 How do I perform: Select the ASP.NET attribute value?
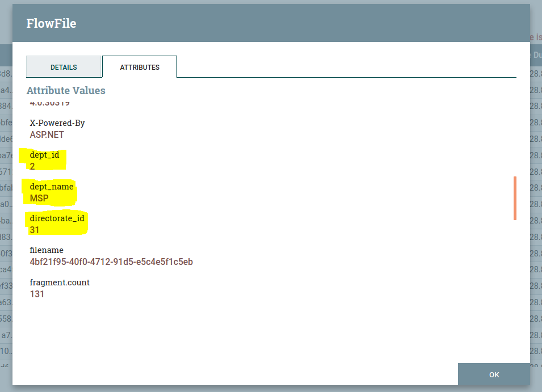47,134
